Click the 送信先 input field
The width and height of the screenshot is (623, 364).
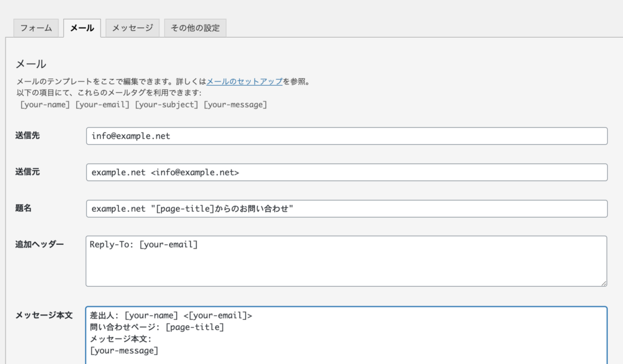tap(347, 136)
